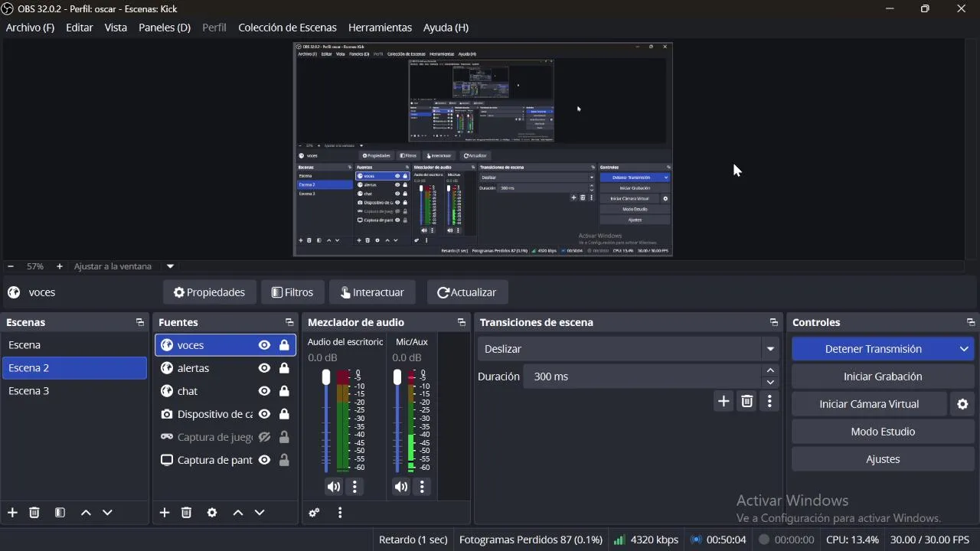The width and height of the screenshot is (980, 551).
Task: Hide the chat source
Action: click(264, 391)
